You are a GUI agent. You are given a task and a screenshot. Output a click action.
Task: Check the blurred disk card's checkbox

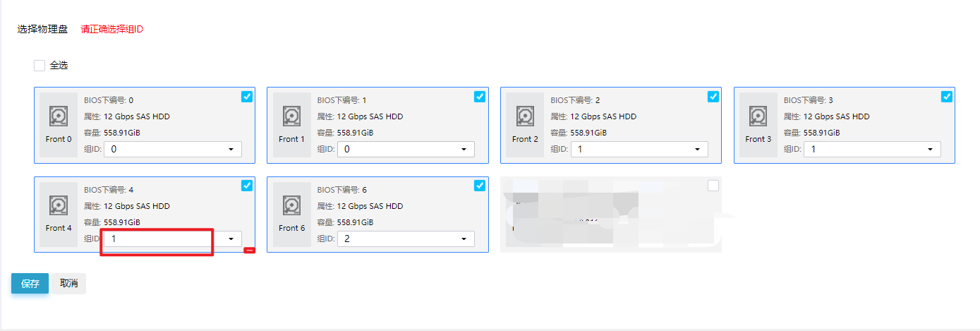coord(713,186)
